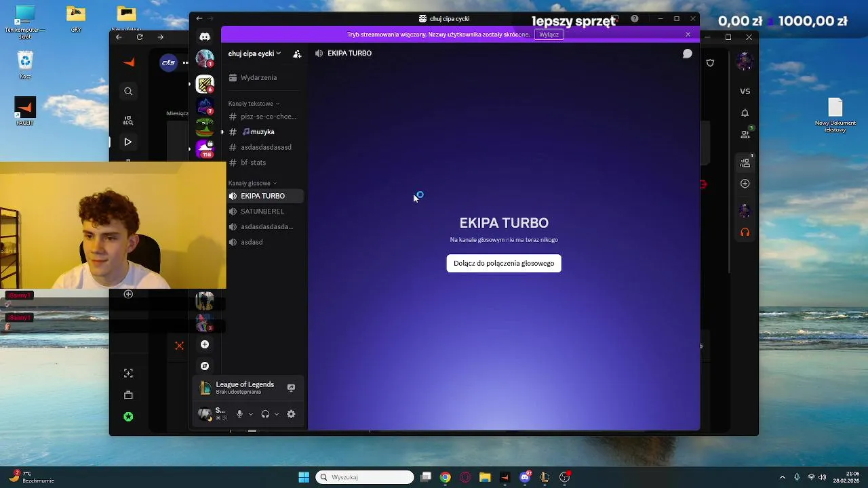Open the invite members icon beside server name
868x488 pixels.
click(297, 54)
